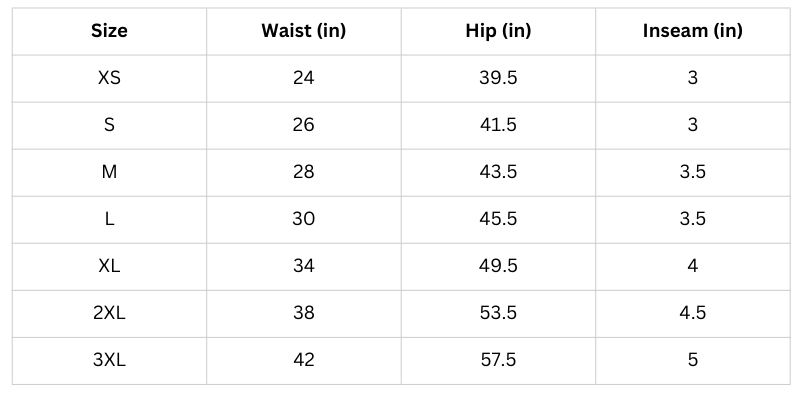Viewport: 800px width, 400px height.
Task: Click the hip value 49.5 for XL
Action: 498,266
